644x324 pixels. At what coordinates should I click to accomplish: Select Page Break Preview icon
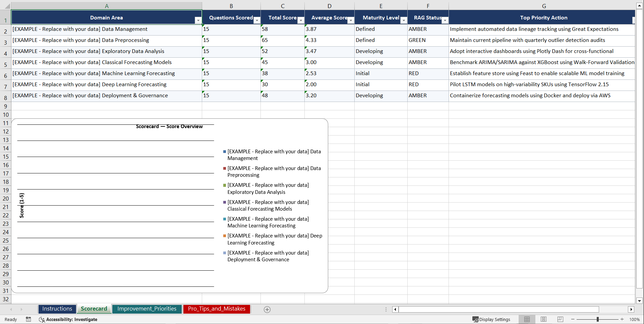[x=560, y=319]
